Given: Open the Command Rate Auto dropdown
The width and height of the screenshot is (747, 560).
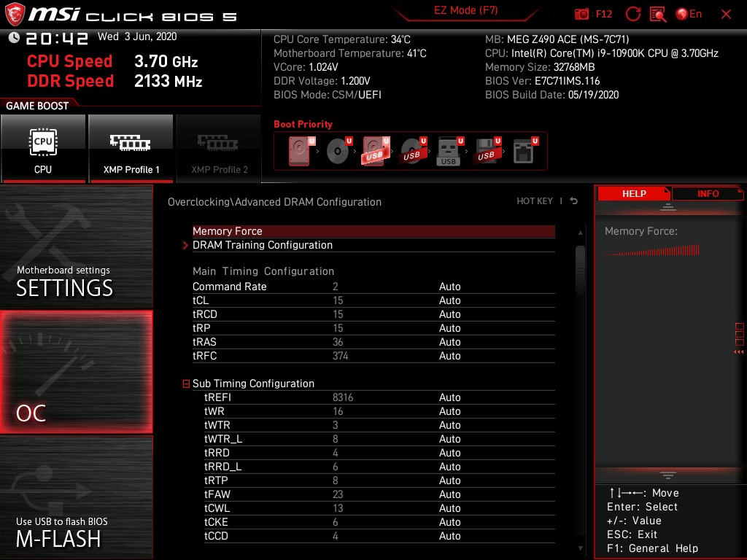Looking at the screenshot, I should click(450, 286).
